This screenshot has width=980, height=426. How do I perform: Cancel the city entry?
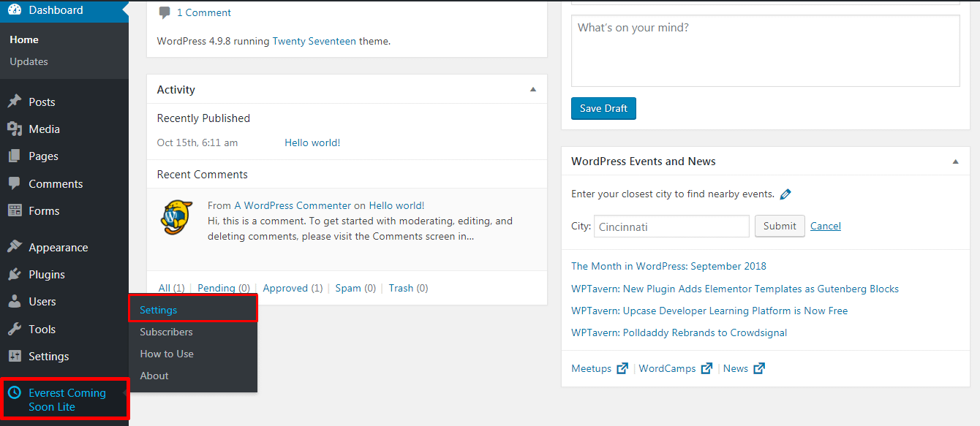826,226
